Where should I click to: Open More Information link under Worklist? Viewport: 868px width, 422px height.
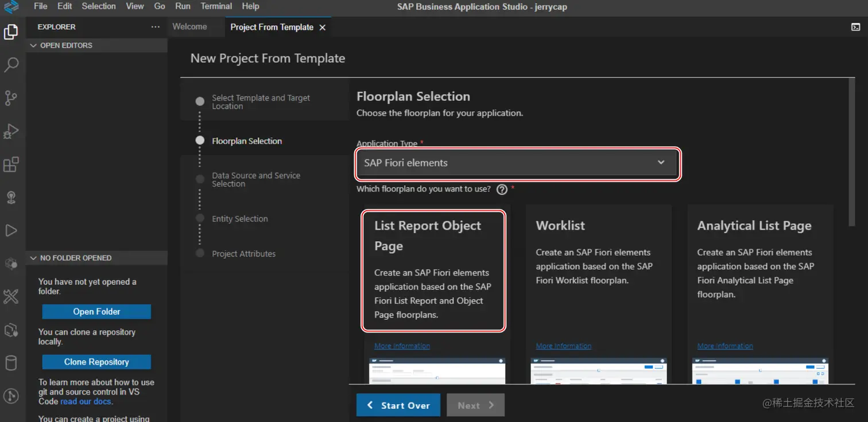pos(564,346)
